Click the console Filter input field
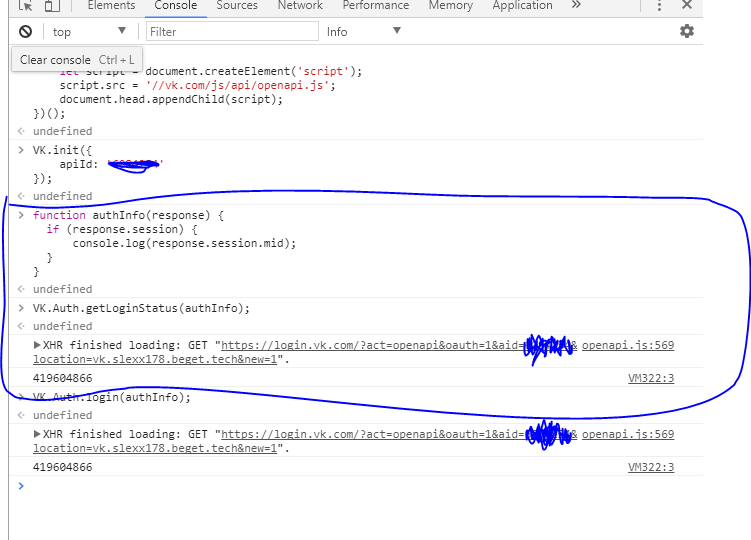The height and width of the screenshot is (540, 751). (232, 32)
